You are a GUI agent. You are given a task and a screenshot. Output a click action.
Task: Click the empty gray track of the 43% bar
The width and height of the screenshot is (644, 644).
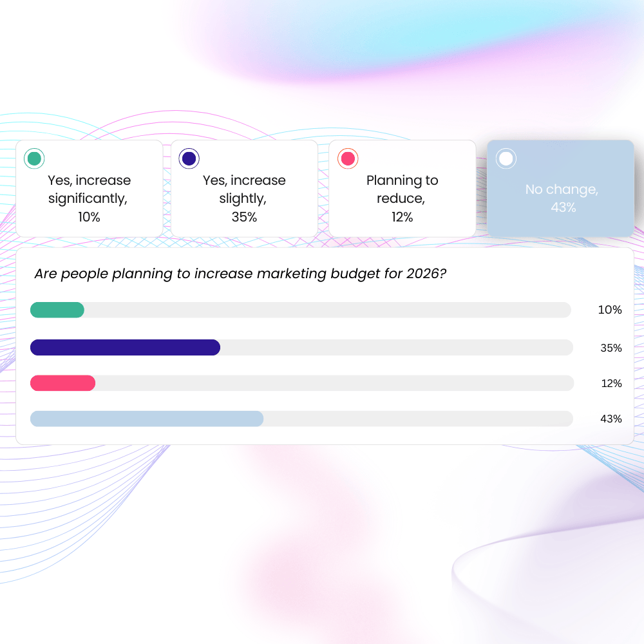(418, 419)
